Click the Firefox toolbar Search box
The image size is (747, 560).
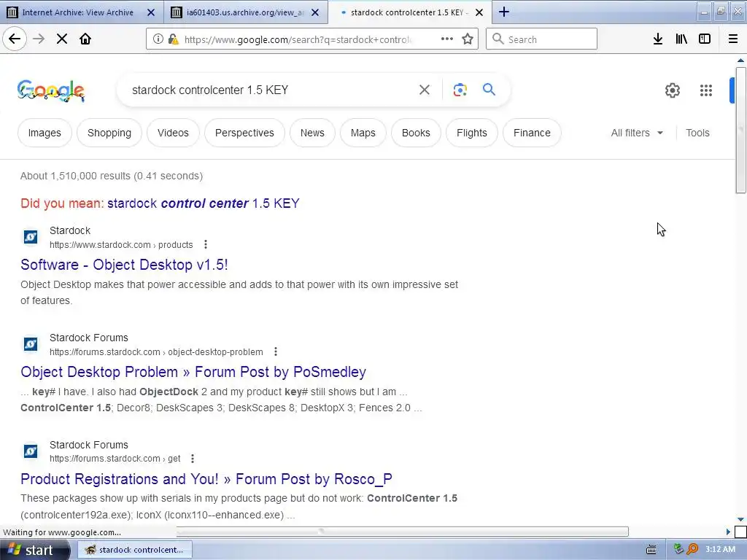coord(541,39)
